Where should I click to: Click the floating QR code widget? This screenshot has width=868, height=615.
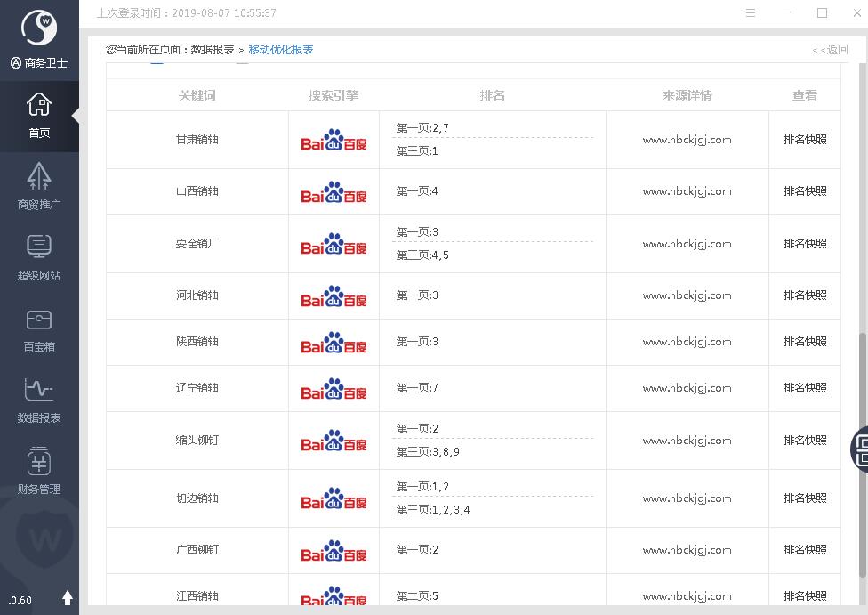click(860, 448)
